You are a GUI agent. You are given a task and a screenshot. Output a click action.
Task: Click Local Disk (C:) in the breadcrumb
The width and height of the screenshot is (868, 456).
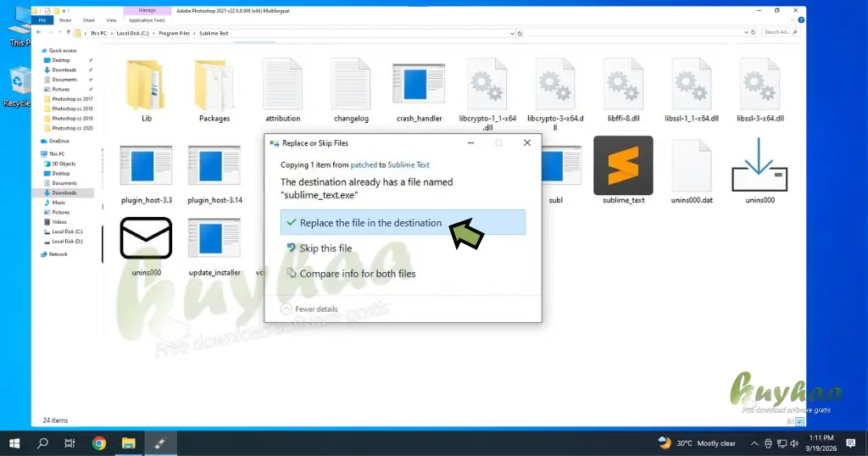point(132,33)
